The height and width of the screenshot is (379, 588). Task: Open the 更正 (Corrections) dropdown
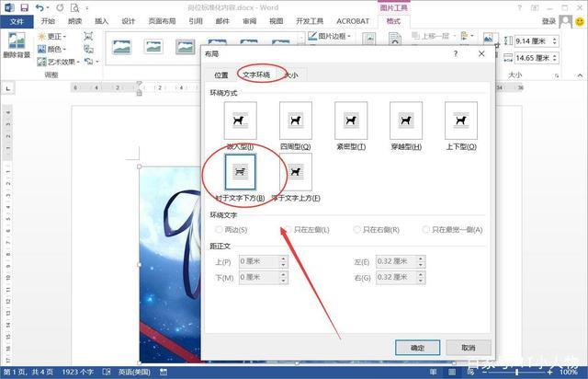(52, 37)
